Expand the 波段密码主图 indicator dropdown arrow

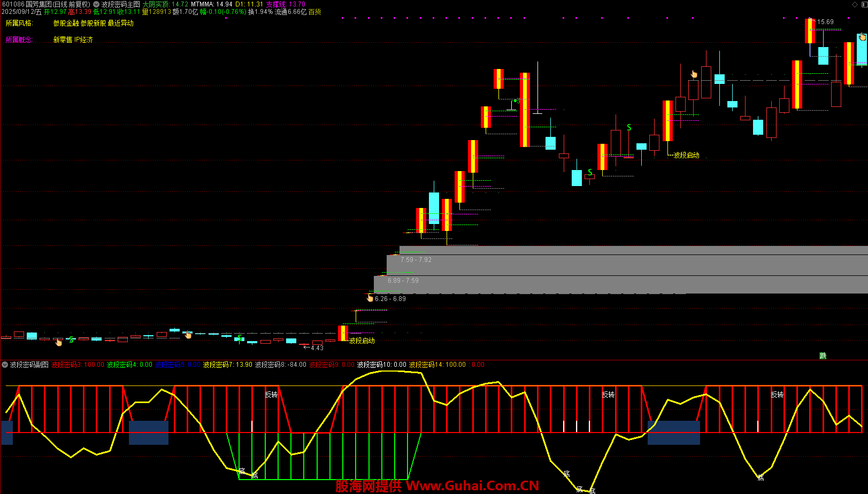pos(96,4)
